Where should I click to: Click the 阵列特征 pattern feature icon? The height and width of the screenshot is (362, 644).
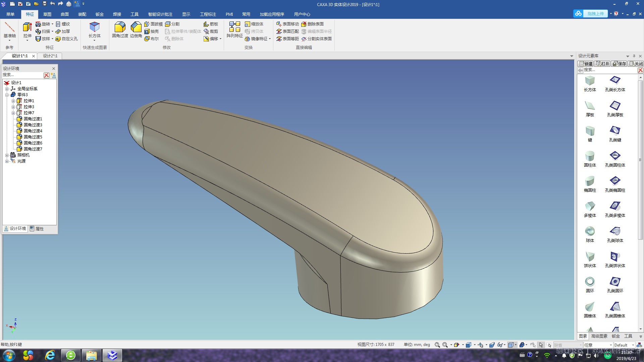(x=234, y=28)
